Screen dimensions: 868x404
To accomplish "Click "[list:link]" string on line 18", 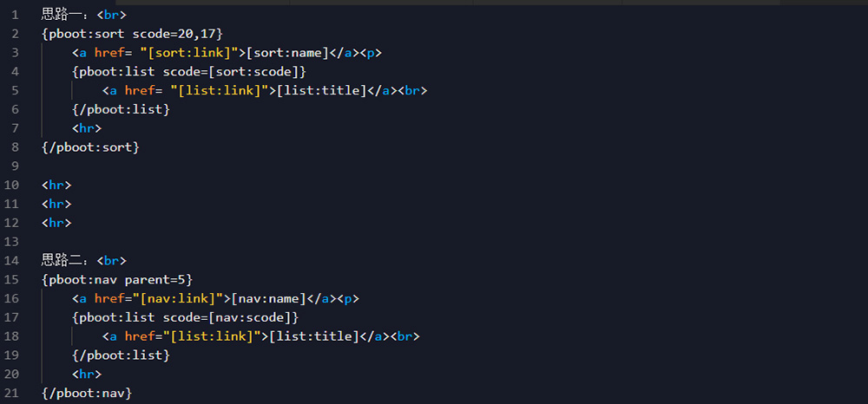I will pos(214,336).
